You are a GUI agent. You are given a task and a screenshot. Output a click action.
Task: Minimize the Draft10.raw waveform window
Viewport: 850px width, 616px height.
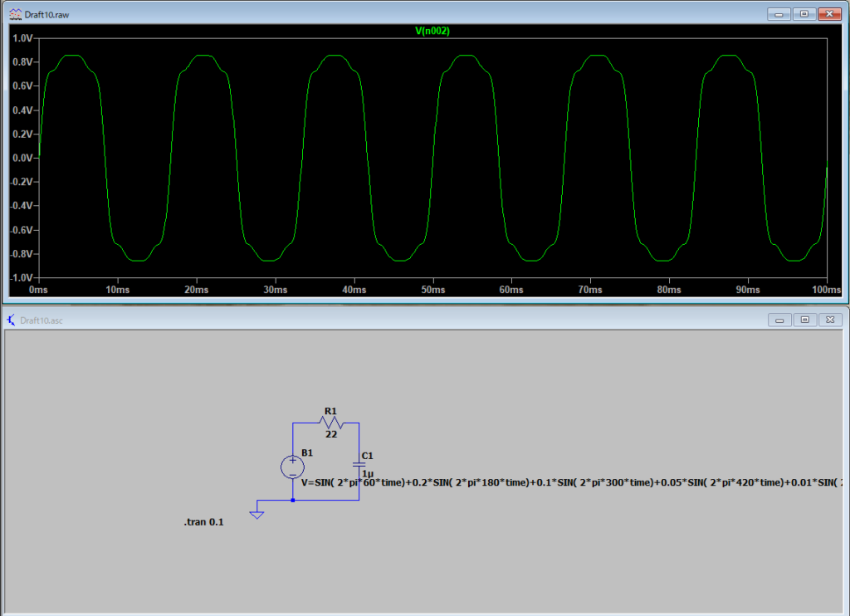[779, 14]
